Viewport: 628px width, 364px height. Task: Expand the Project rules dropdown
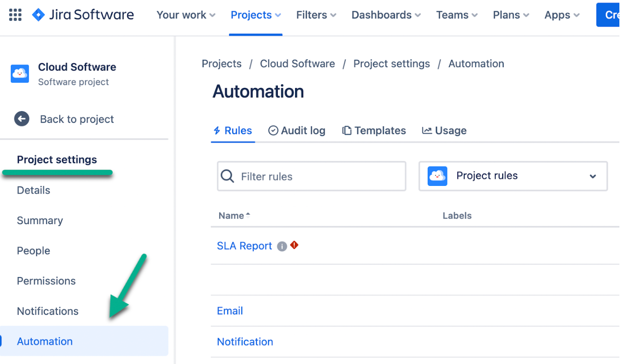(x=593, y=176)
